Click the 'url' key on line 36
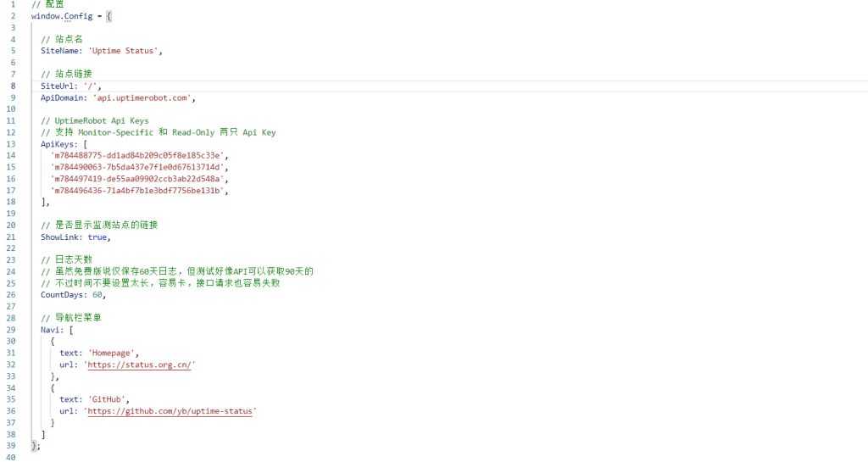This screenshot has width=868, height=462. click(x=67, y=411)
